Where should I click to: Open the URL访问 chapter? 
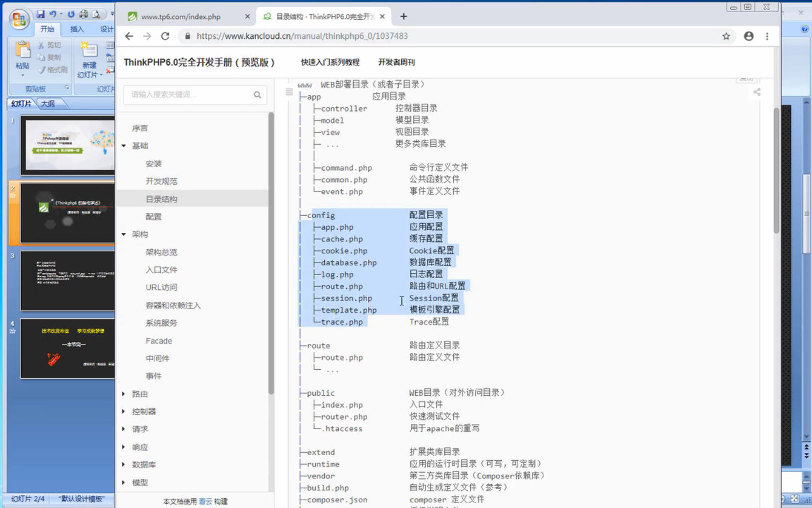[161, 287]
